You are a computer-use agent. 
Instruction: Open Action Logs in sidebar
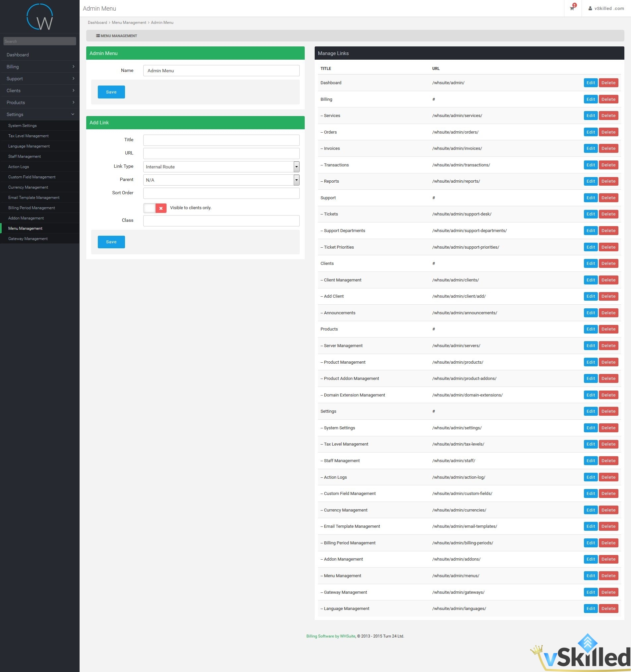[39, 167]
